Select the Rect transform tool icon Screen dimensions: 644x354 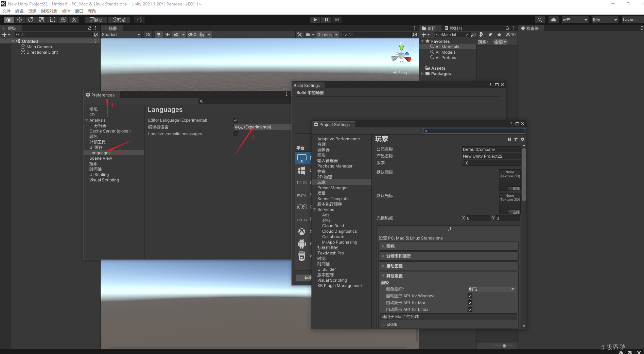click(52, 20)
